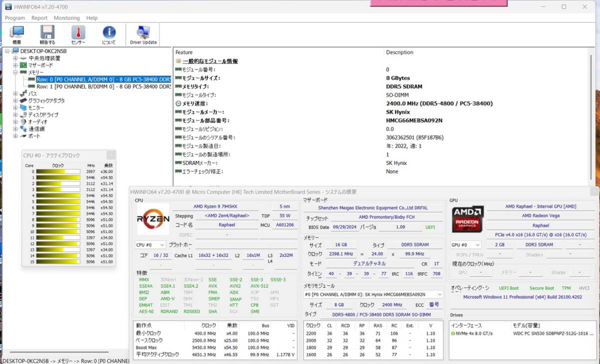The width and height of the screenshot is (600, 364).
Task: Click the HMCG66MEBSA092N part number value
Action: pos(414,120)
